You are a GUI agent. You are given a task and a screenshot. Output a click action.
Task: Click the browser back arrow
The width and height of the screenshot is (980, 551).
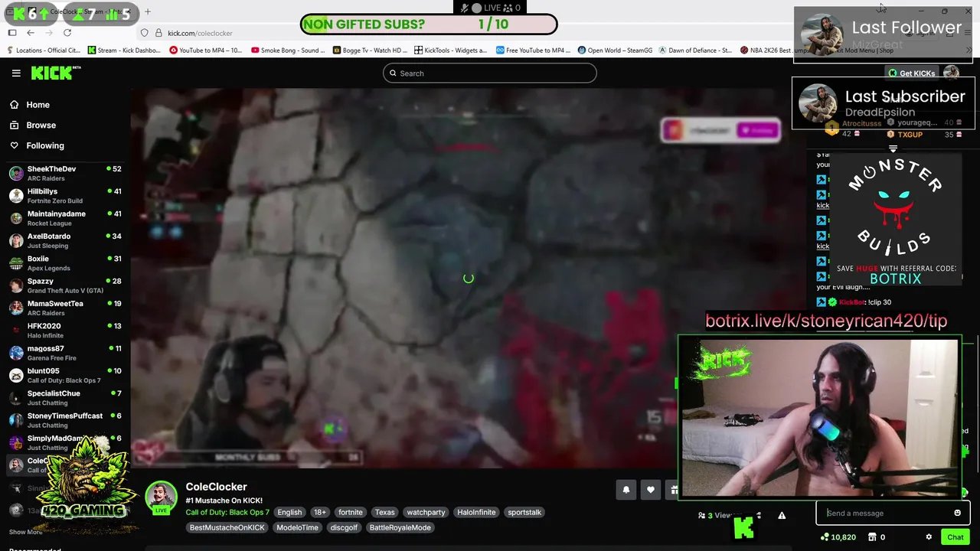coord(31,33)
